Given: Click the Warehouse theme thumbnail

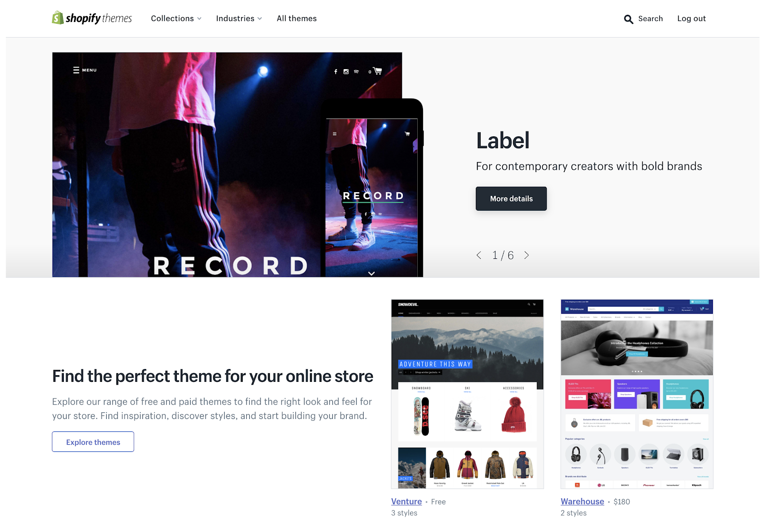Looking at the screenshot, I should (637, 394).
